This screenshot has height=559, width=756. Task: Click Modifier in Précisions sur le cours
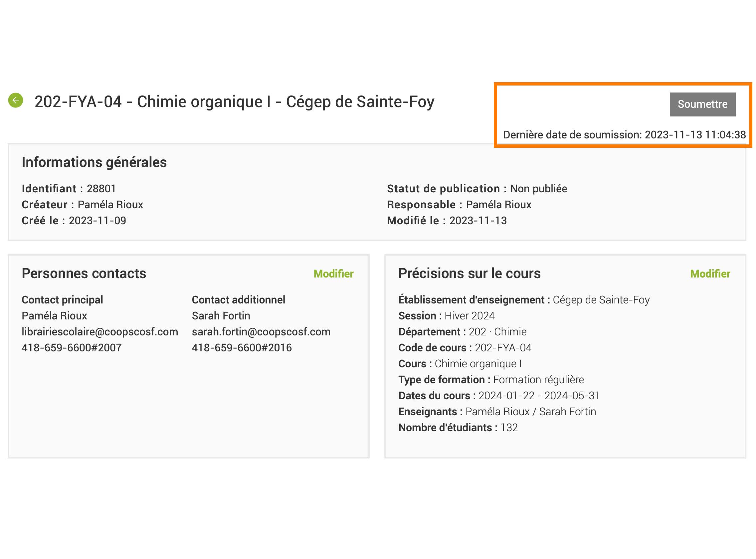point(710,274)
